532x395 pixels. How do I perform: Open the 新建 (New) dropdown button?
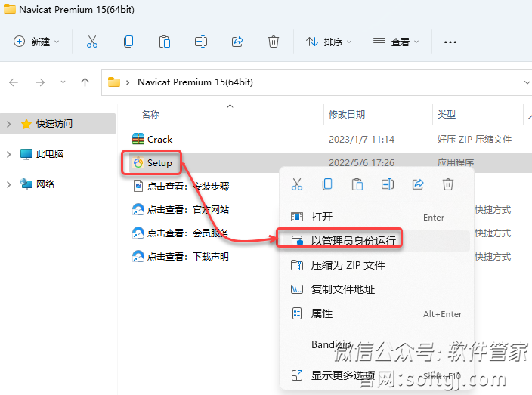pyautogui.click(x=36, y=42)
